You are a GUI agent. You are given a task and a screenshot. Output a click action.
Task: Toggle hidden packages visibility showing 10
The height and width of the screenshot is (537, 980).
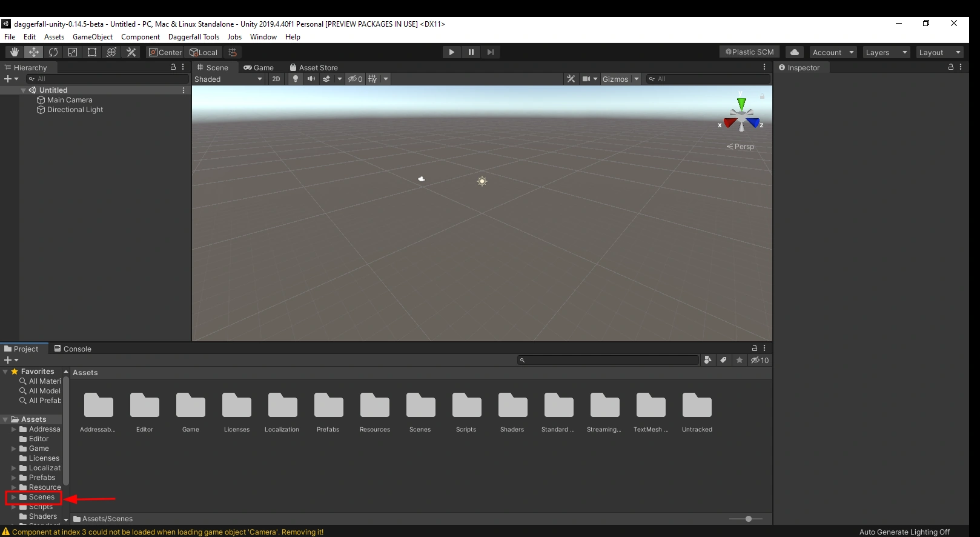(760, 360)
